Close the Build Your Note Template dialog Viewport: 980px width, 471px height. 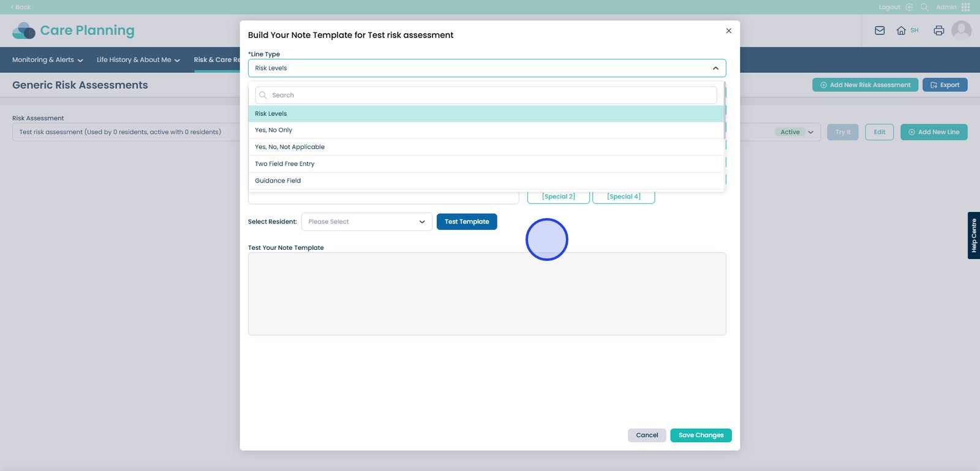click(728, 31)
